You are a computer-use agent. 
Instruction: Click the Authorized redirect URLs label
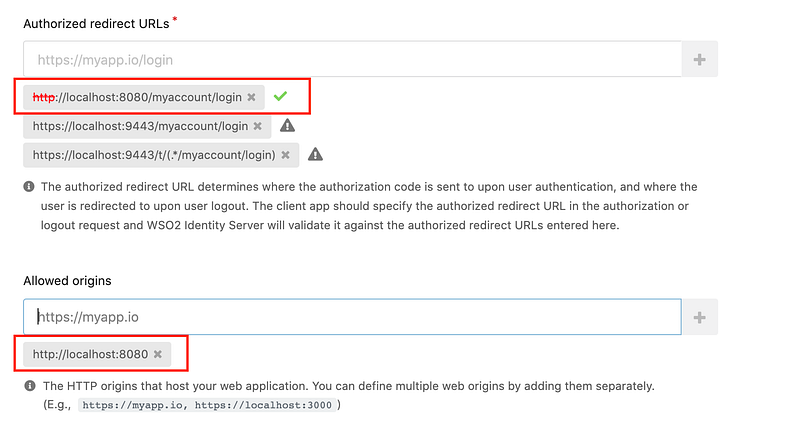[96, 24]
